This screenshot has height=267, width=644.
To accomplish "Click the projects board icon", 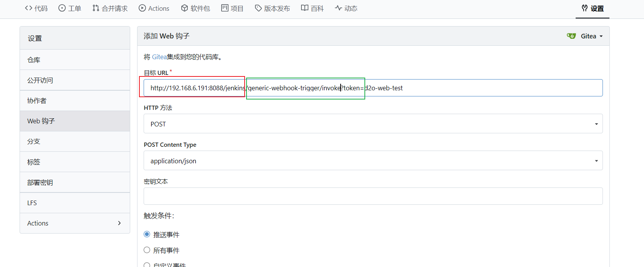I will [225, 8].
